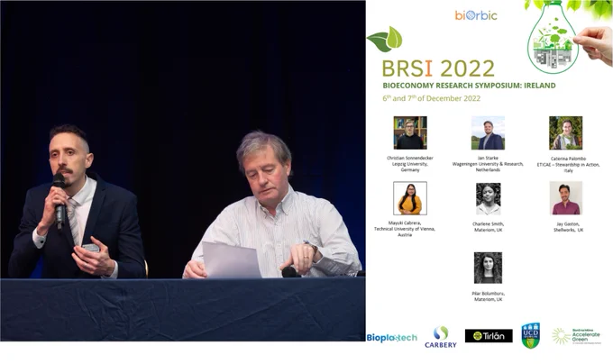Click the 'BRSI 2022' title text
The width and height of the screenshot is (613, 364).
click(438, 68)
